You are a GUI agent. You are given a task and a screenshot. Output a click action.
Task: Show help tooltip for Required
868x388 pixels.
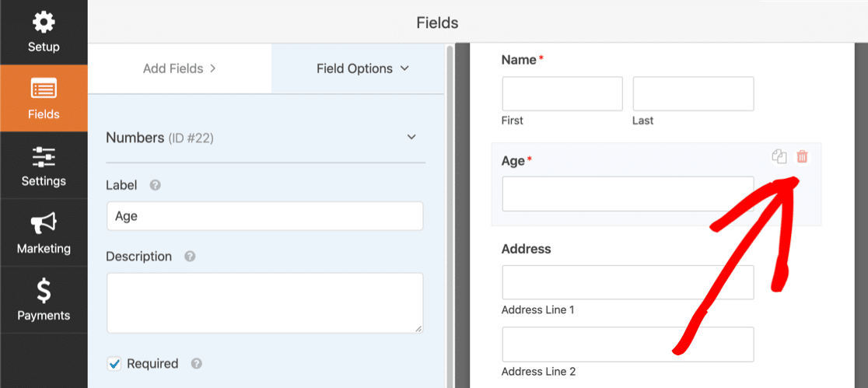(197, 363)
